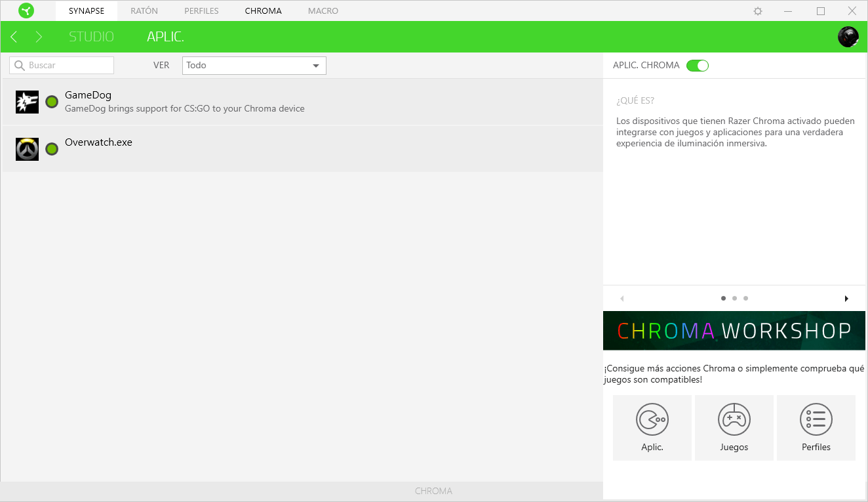Select the first carousel page dot
This screenshot has height=502, width=868.
click(723, 299)
